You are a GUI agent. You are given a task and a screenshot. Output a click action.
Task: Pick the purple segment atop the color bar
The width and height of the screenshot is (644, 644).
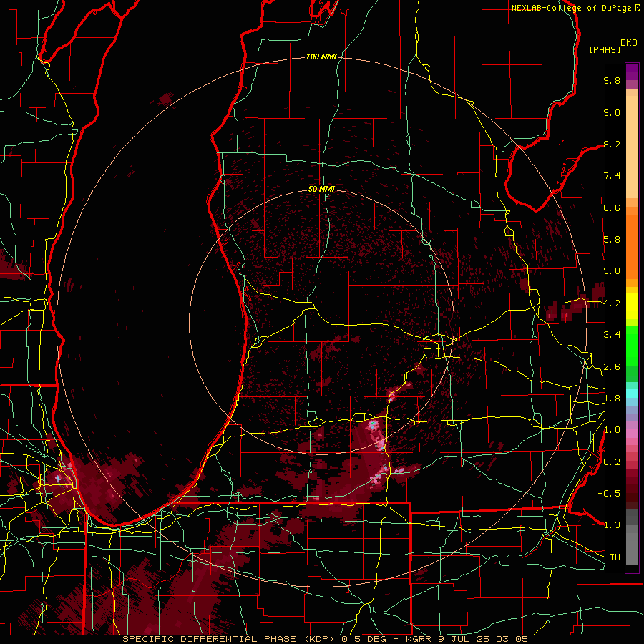632,72
